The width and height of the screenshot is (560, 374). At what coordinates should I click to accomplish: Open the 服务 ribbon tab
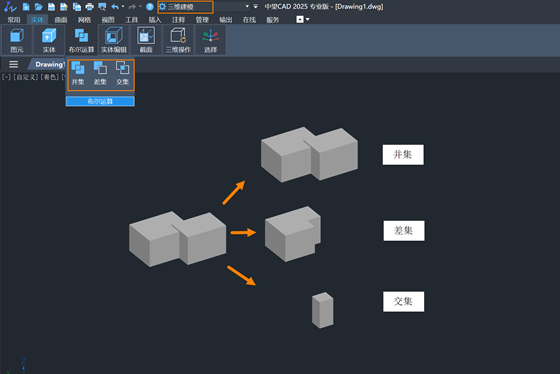point(272,20)
